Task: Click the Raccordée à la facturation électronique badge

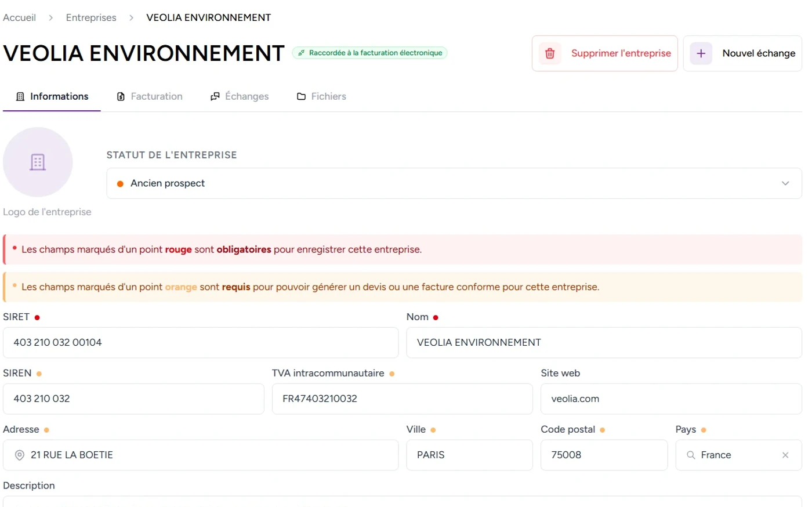Action: (370, 53)
